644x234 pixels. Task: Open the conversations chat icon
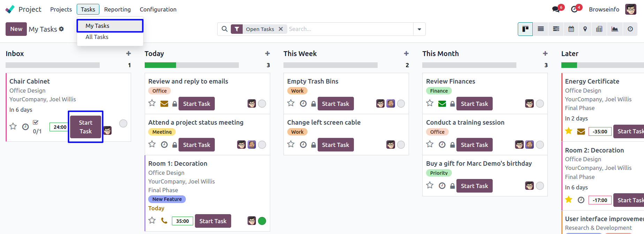556,9
